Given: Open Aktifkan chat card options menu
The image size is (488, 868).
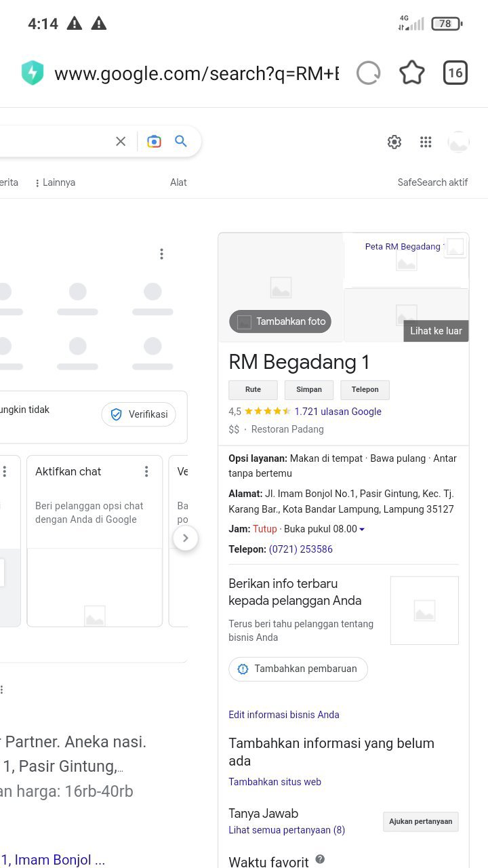Looking at the screenshot, I should tap(146, 471).
